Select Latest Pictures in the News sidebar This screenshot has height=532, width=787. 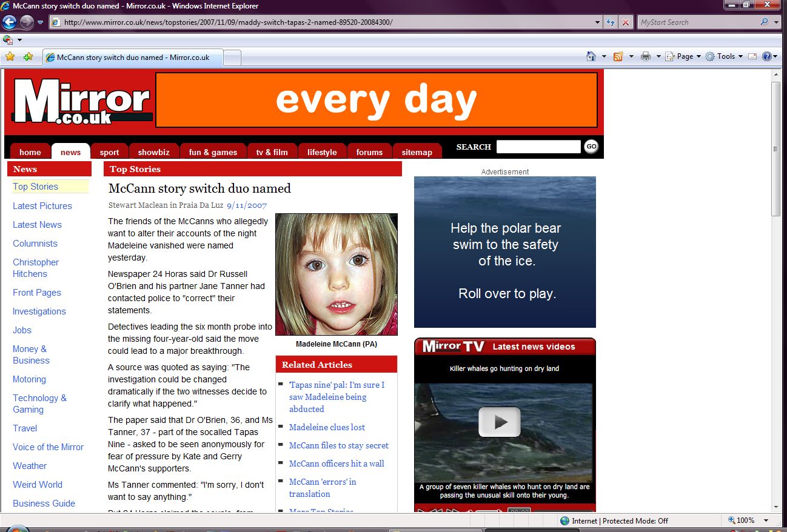coord(42,206)
